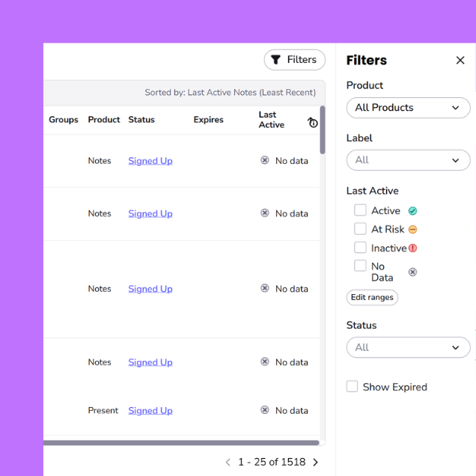Sort by the Product column header
Screen dimensions: 476x476
coord(104,120)
